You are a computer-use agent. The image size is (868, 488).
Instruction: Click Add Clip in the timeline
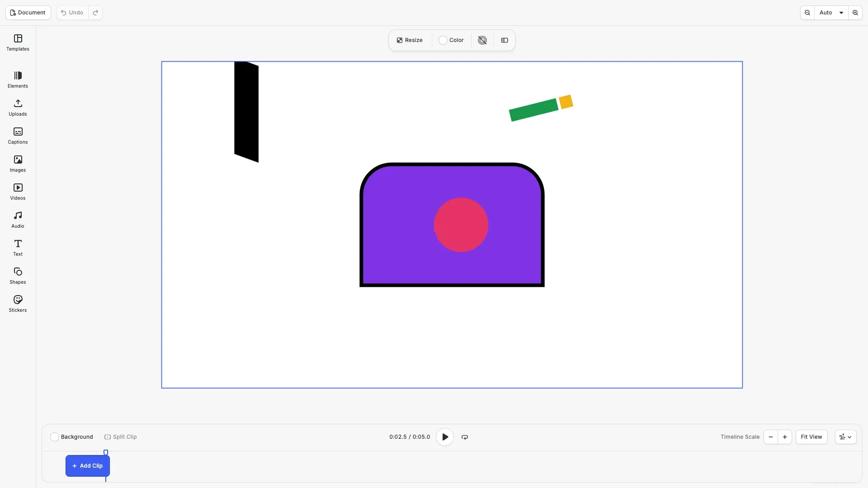pyautogui.click(x=88, y=466)
